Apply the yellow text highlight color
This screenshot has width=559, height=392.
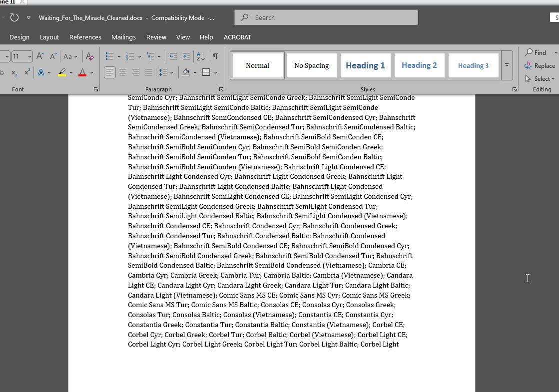[62, 73]
